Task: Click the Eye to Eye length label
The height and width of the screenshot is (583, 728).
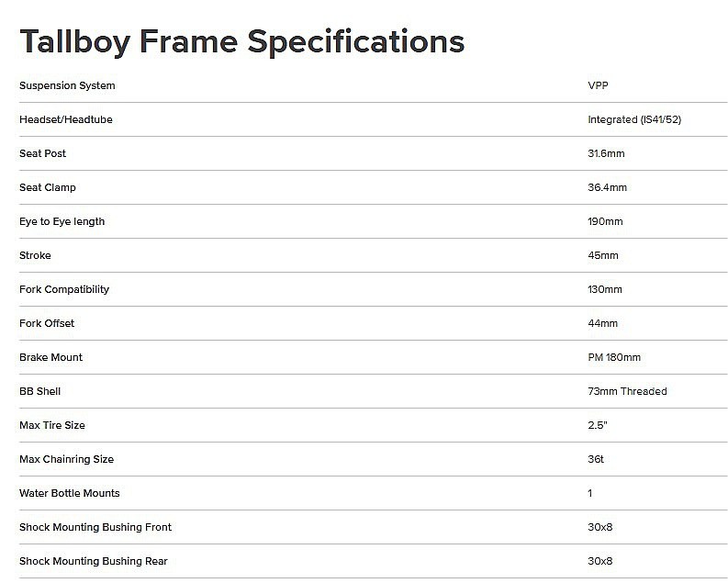Action: click(62, 221)
